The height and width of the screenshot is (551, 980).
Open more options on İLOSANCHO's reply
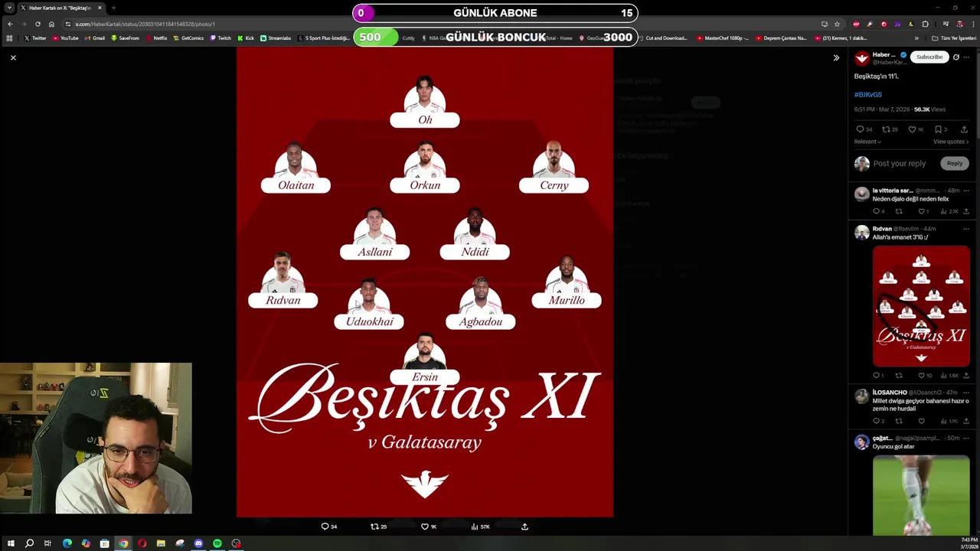[966, 392]
